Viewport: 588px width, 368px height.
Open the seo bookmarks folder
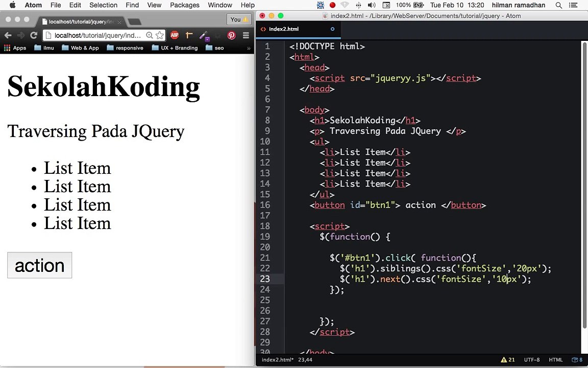pos(214,48)
